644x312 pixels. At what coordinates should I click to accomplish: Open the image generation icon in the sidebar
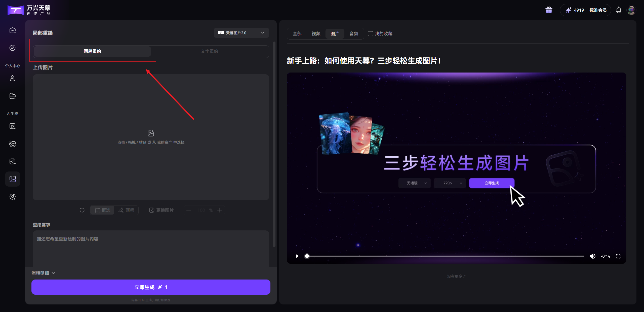12,161
